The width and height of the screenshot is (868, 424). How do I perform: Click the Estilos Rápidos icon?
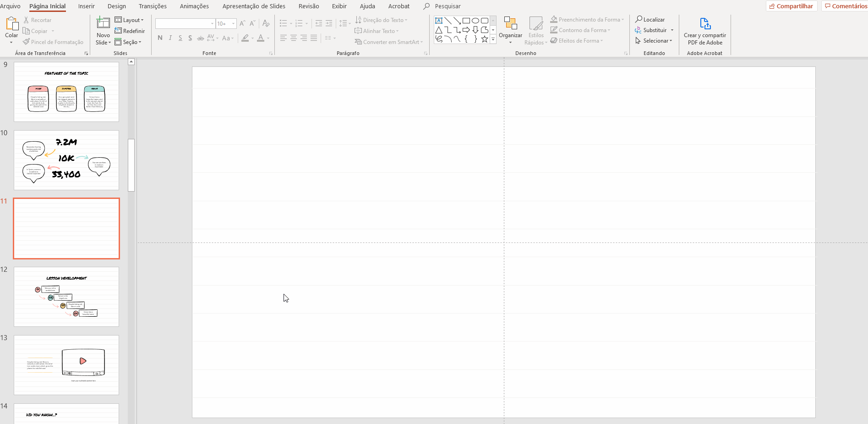tap(536, 23)
